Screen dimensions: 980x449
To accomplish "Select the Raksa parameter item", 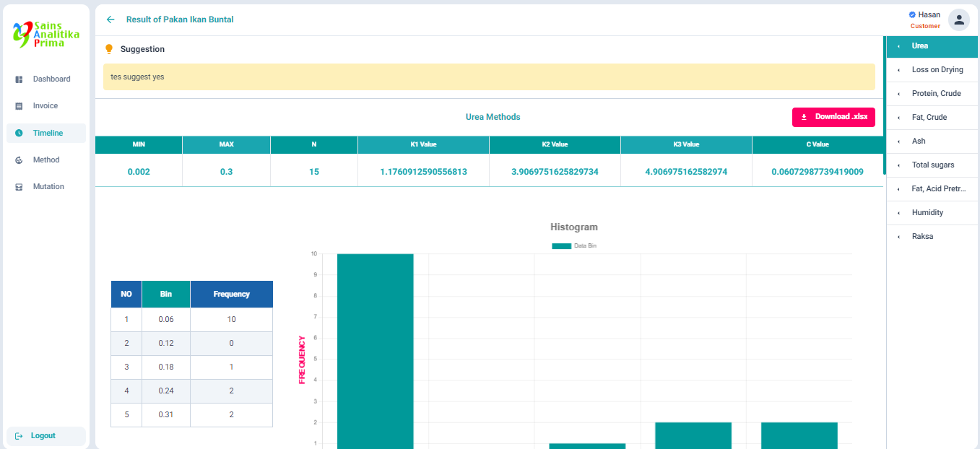I will tap(922, 237).
